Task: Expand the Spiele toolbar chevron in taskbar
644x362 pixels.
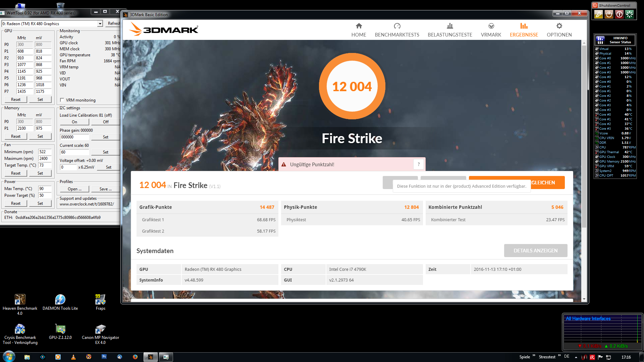Action: (x=534, y=355)
